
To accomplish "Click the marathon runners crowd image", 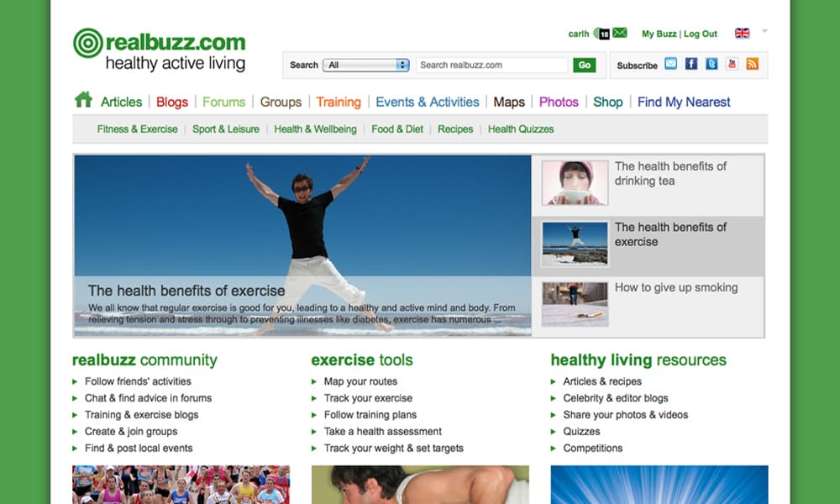I will 181,485.
